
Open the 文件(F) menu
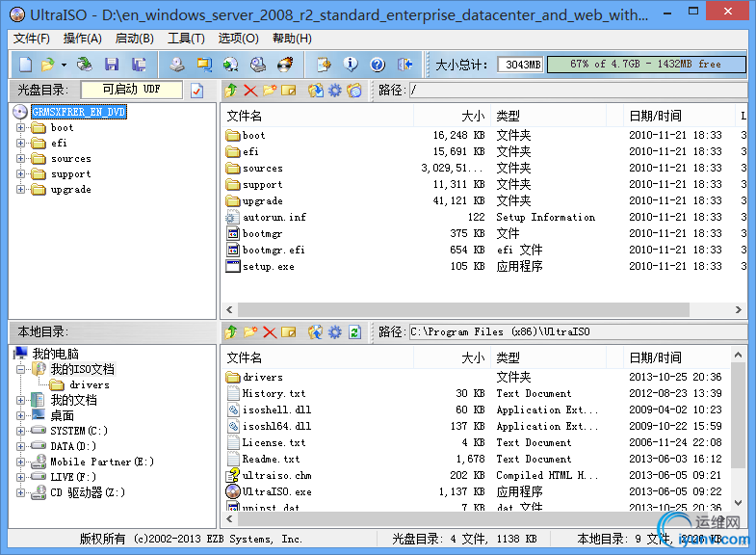pyautogui.click(x=32, y=39)
